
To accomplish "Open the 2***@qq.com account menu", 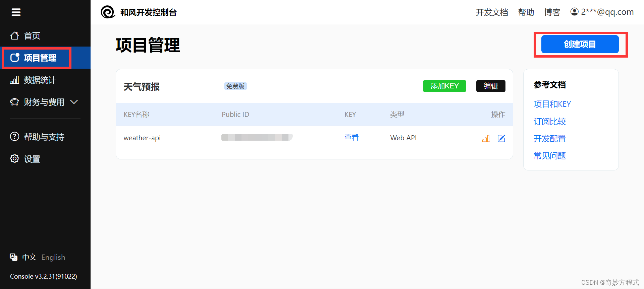I will (602, 12).
